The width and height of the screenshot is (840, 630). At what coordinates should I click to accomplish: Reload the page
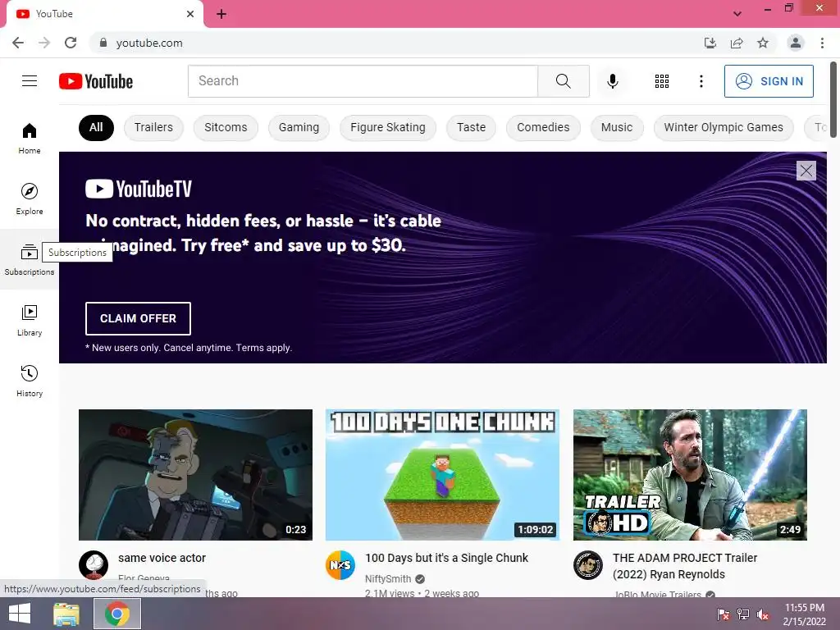pyautogui.click(x=71, y=43)
